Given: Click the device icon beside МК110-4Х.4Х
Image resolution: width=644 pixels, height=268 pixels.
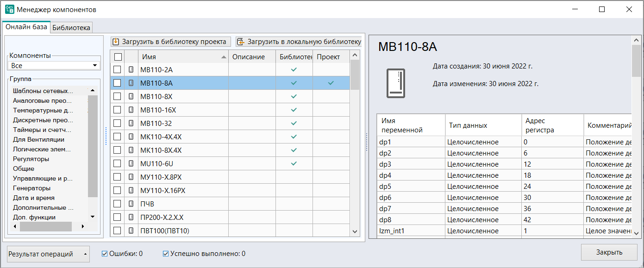Looking at the screenshot, I should point(131,137).
